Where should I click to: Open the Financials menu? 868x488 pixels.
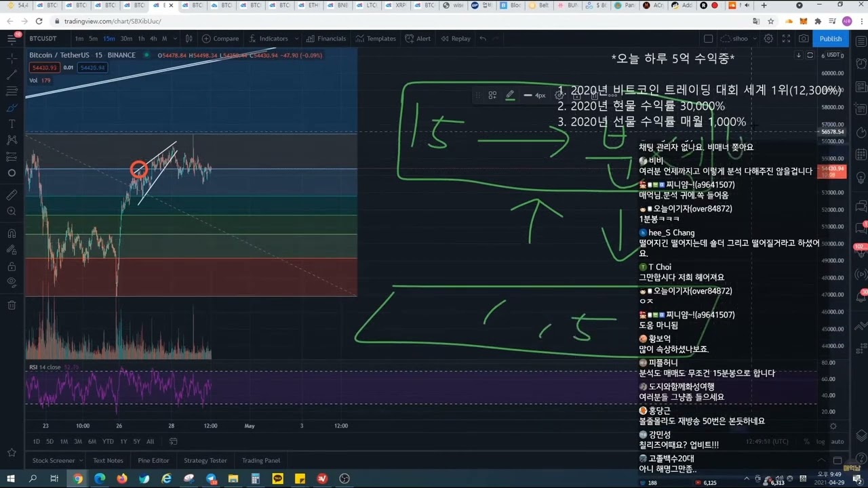pyautogui.click(x=326, y=39)
